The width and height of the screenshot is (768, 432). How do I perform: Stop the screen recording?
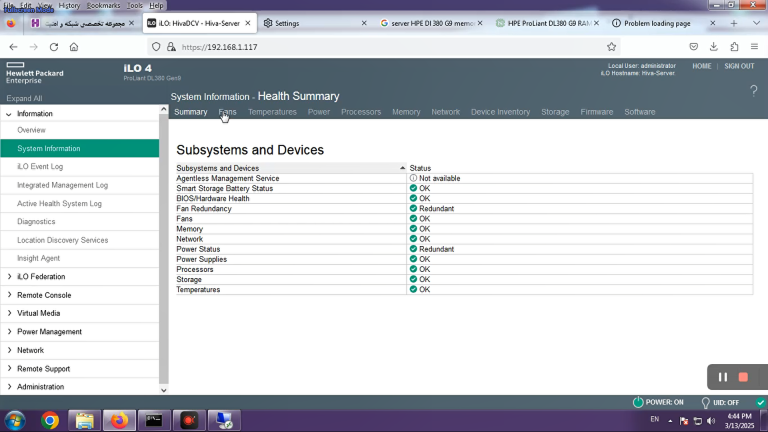click(x=743, y=377)
